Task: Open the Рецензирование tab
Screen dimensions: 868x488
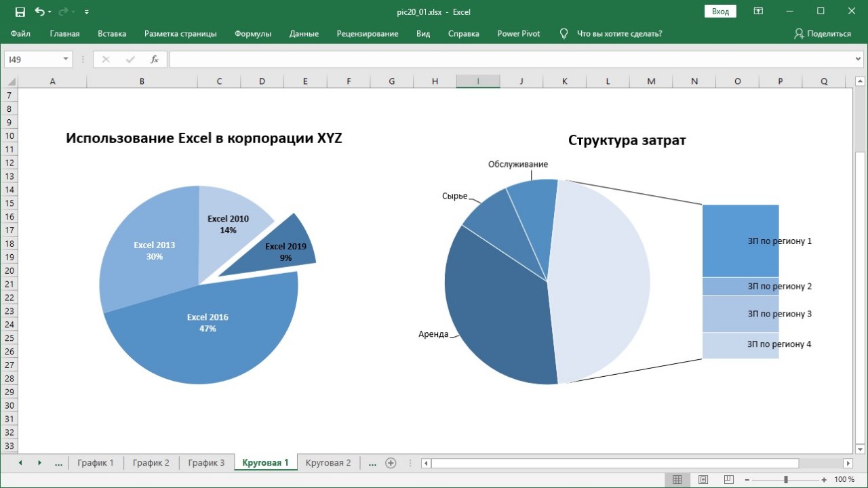Action: [368, 33]
